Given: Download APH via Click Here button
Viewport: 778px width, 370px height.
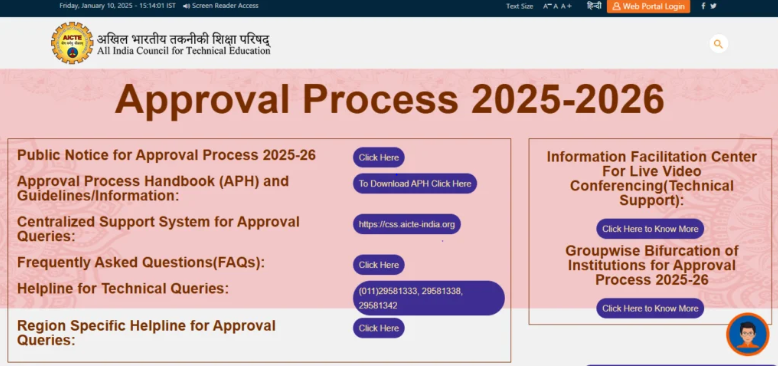Looking at the screenshot, I should tap(415, 184).
